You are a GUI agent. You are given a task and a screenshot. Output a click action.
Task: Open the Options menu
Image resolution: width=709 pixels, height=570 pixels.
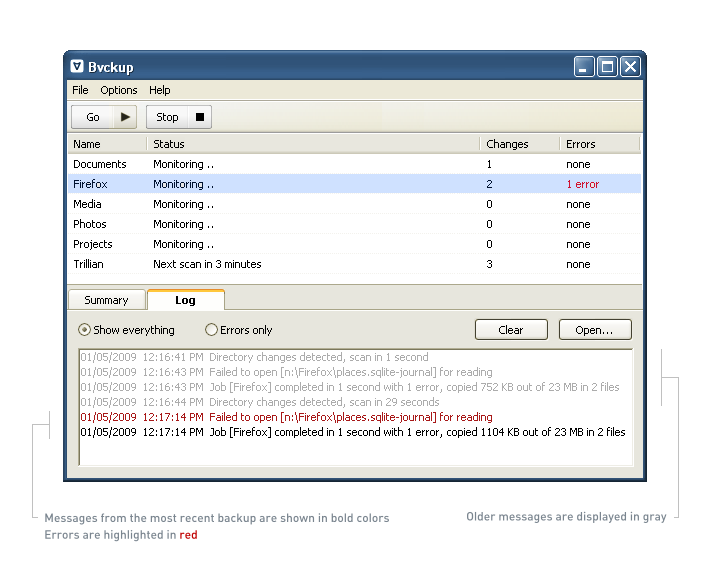pos(119,90)
